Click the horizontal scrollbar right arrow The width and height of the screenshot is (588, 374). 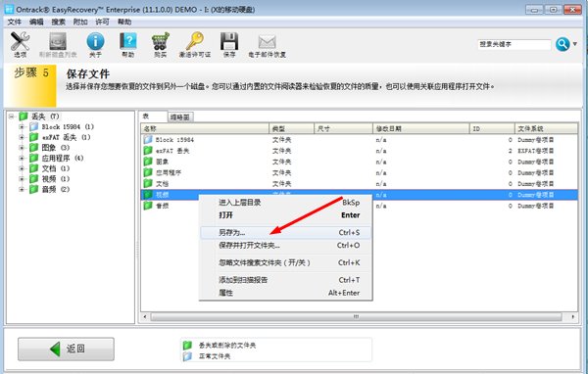pos(573,317)
